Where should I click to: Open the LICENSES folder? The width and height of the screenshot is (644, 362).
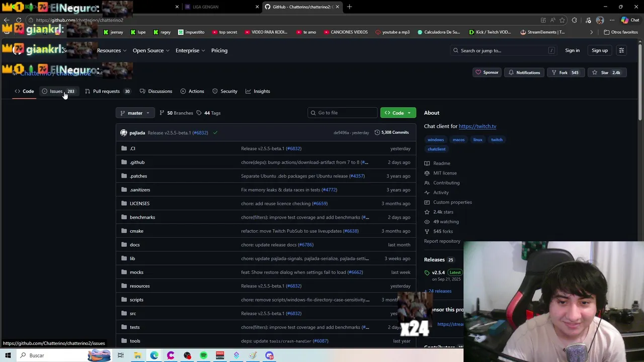pos(139,203)
